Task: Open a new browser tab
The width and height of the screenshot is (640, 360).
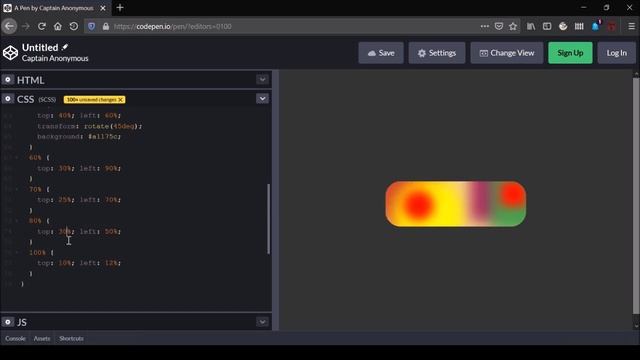Action: [120, 8]
